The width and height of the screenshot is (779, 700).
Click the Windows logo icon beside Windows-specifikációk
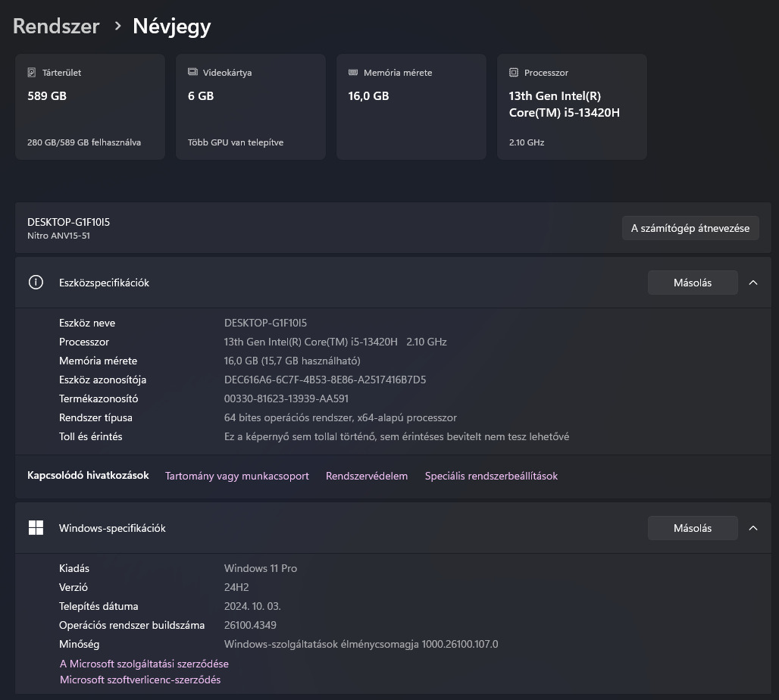click(x=36, y=528)
